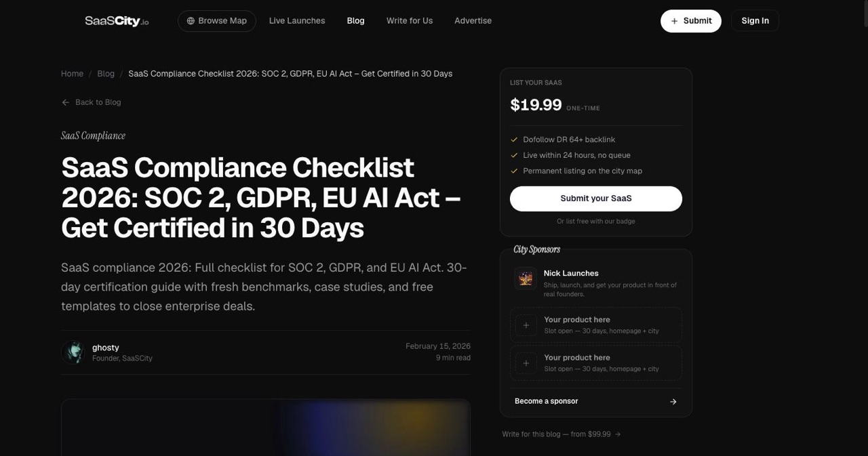Click the plus icon in Submit button
Image resolution: width=868 pixels, height=456 pixels.
pyautogui.click(x=674, y=21)
